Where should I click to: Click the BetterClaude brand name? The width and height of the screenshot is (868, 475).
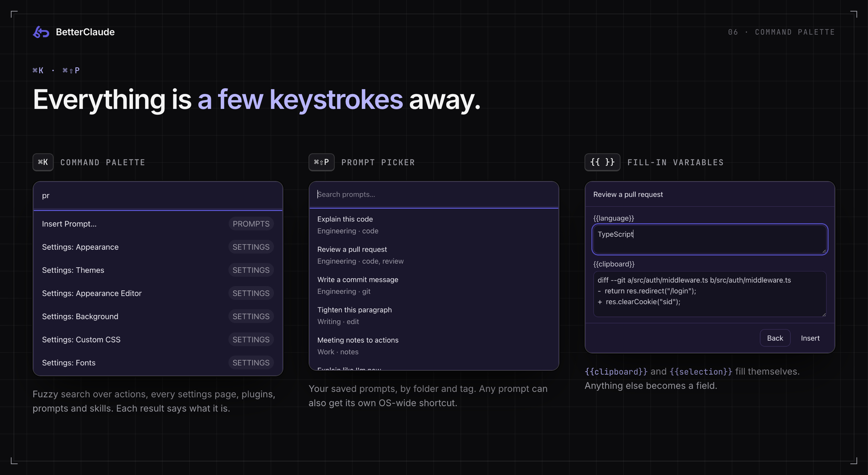pyautogui.click(x=85, y=32)
